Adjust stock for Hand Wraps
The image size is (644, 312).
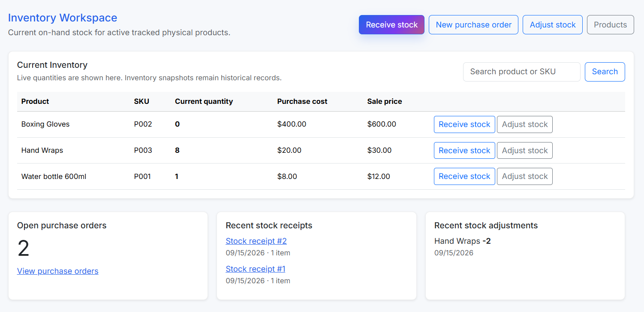pos(525,151)
